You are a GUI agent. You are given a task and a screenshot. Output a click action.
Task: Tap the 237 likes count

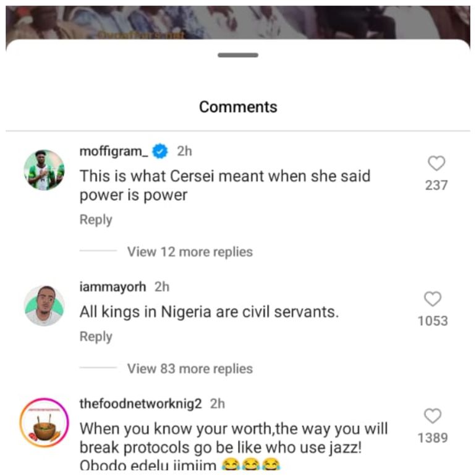pyautogui.click(x=436, y=185)
